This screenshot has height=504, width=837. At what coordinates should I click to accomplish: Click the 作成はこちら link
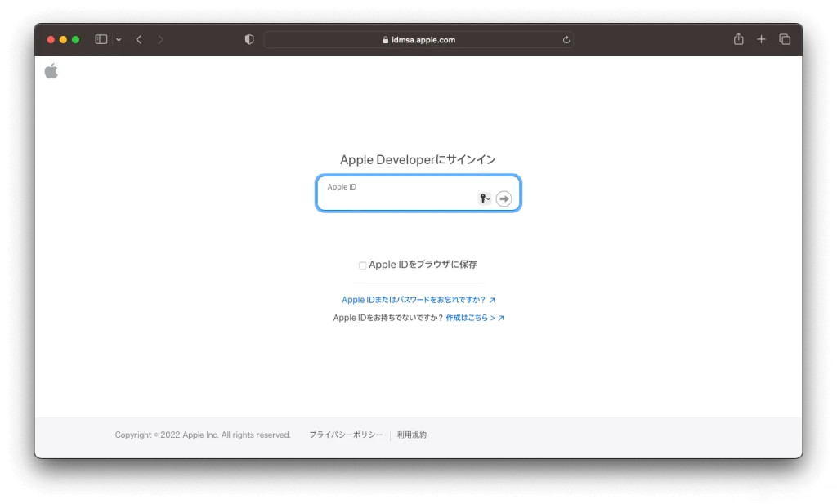[474, 318]
